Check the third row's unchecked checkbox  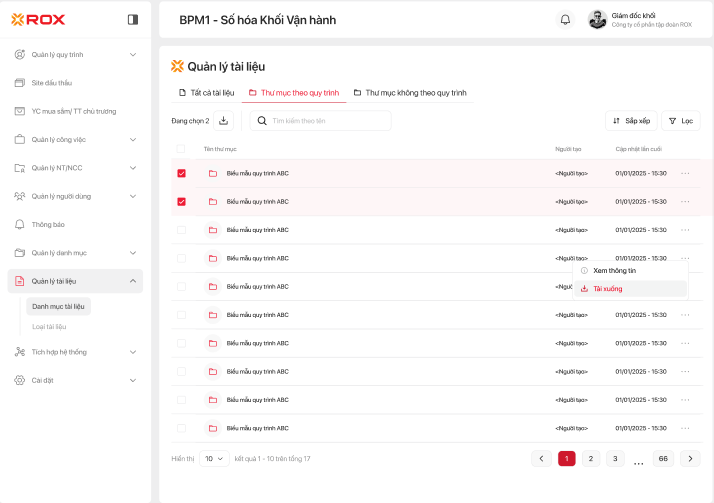pyautogui.click(x=181, y=230)
